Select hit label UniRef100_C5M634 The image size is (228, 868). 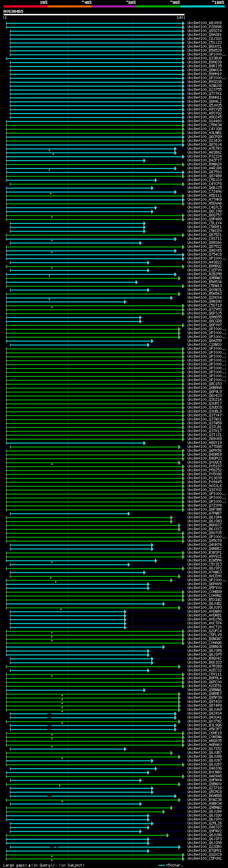point(204,125)
